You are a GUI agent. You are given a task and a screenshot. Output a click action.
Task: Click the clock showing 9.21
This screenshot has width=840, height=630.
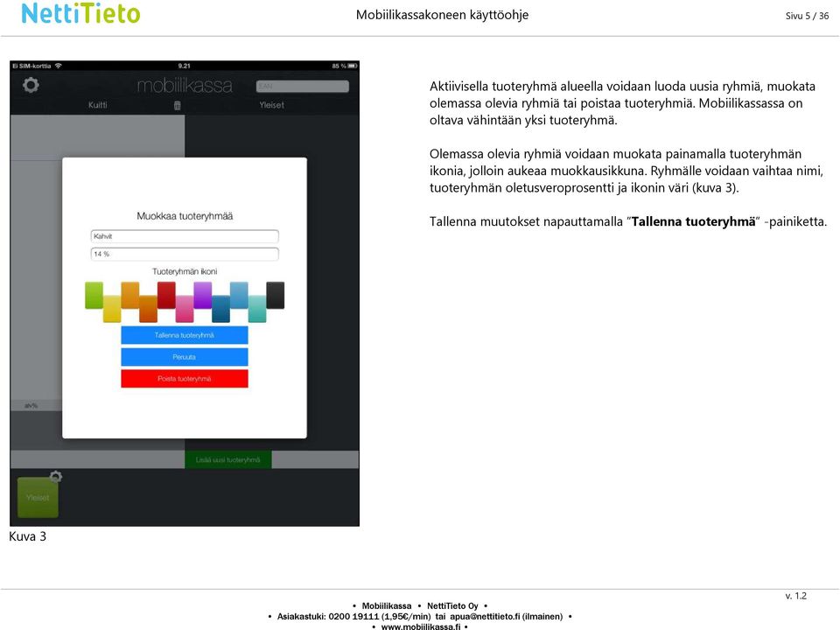pyautogui.click(x=185, y=66)
